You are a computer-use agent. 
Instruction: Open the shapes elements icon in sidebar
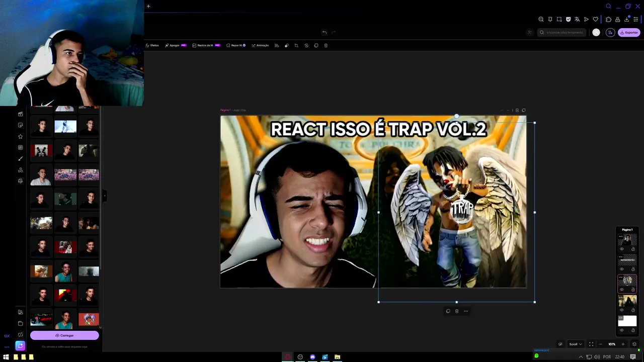20,170
